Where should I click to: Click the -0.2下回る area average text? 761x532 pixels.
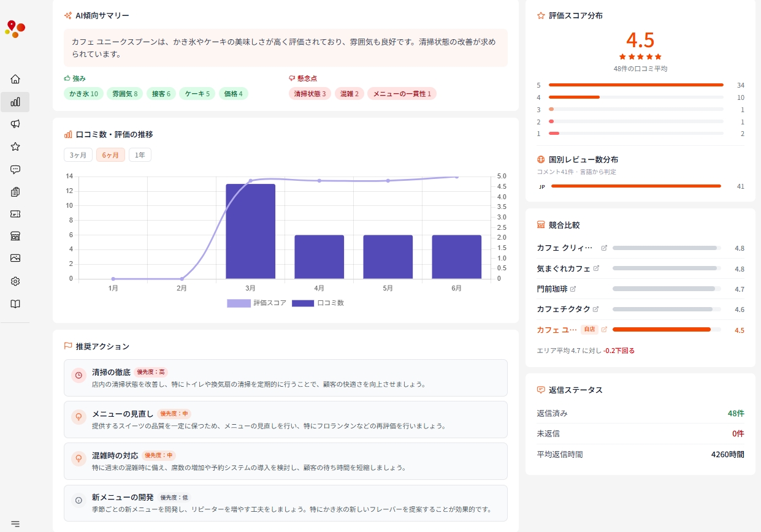tap(619, 351)
